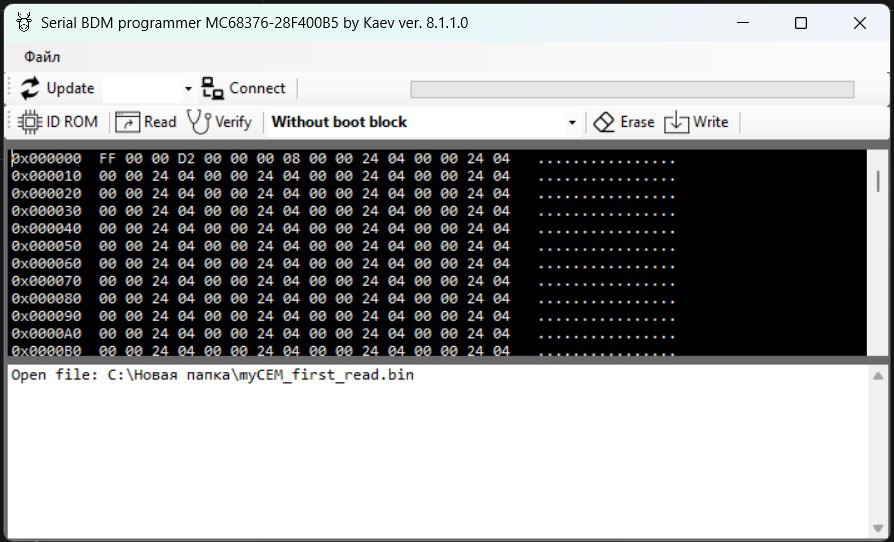Select the Without boot block combo box

(423, 122)
